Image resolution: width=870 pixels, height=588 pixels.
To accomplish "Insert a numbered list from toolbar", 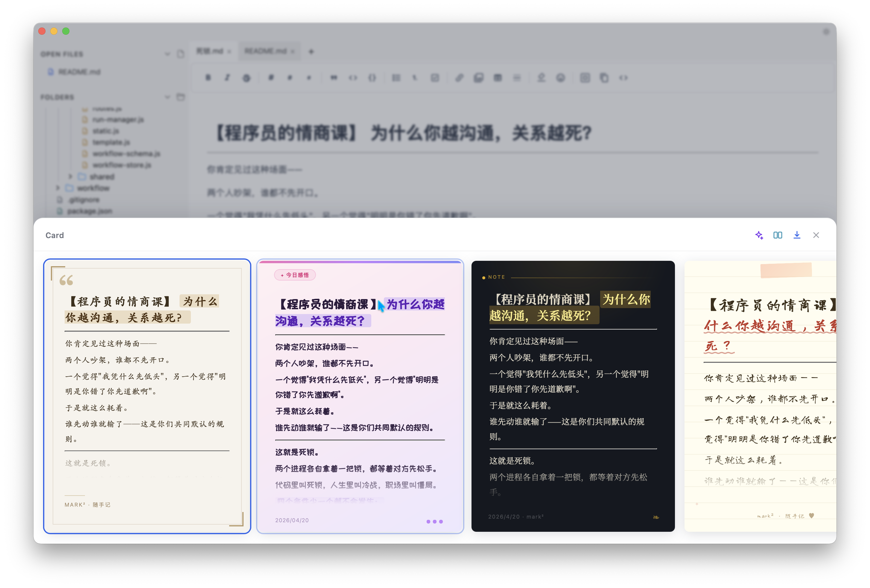I will tap(415, 77).
